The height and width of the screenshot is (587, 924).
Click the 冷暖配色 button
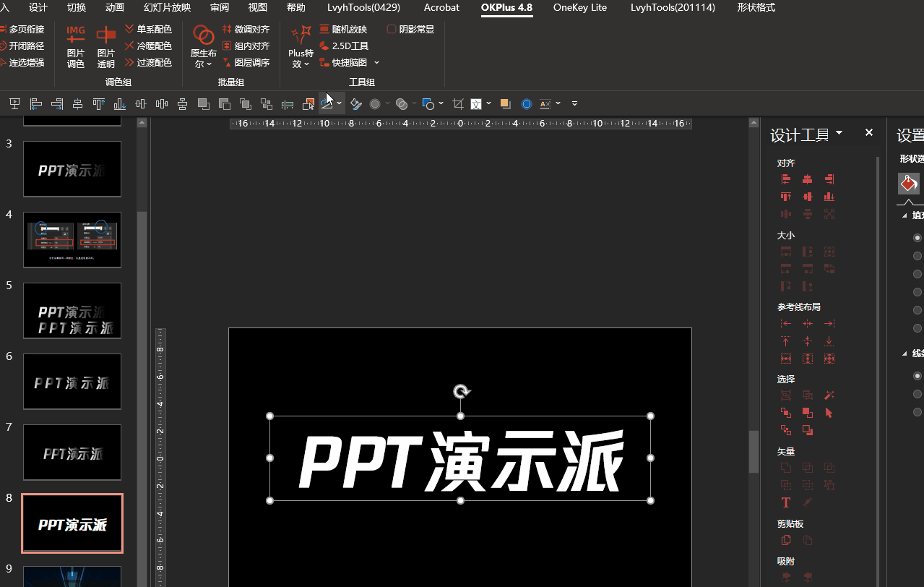[148, 46]
